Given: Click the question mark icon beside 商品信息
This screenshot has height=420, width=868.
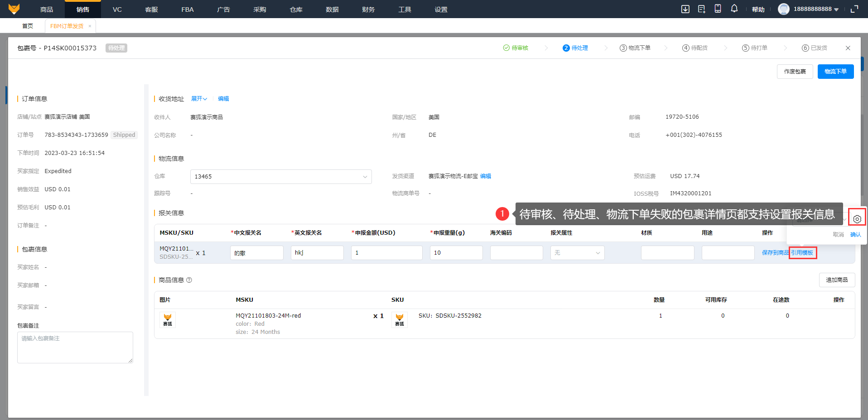Looking at the screenshot, I should [x=189, y=280].
